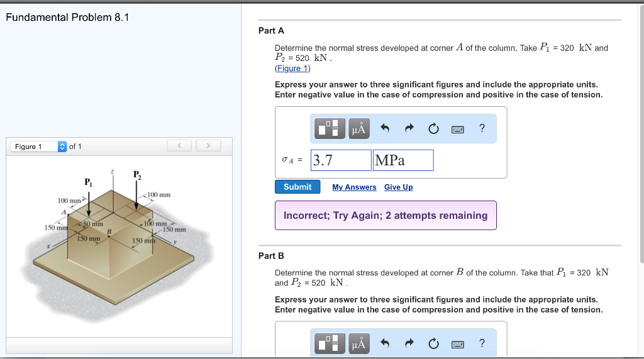The image size is (644, 359).
Task: Click the page vertical scrollbar
Action: coord(641,133)
